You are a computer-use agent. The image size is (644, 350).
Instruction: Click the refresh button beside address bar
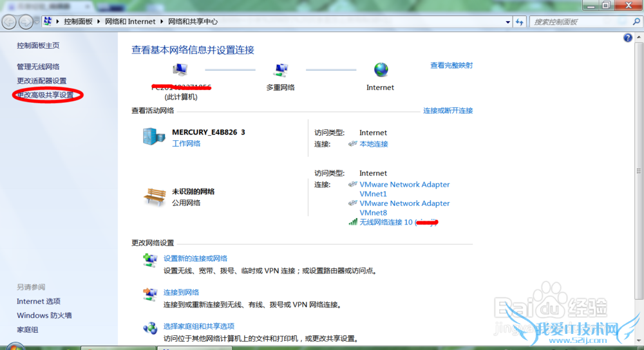(x=520, y=22)
